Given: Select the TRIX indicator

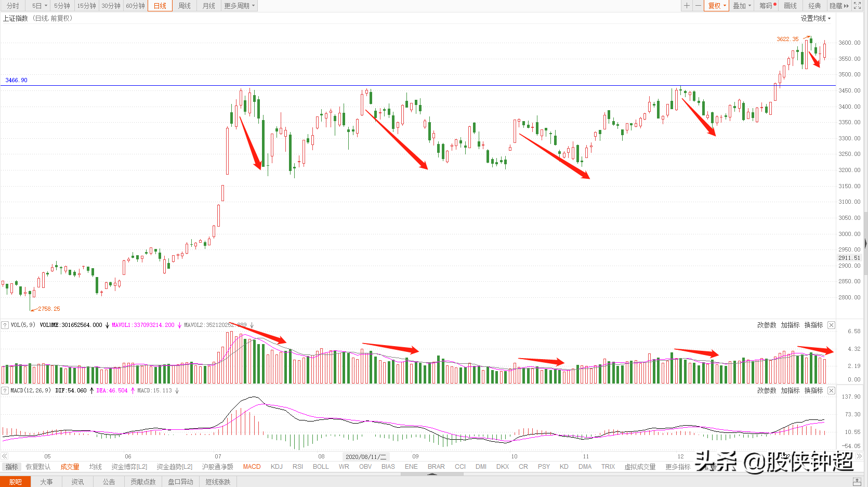Looking at the screenshot, I should pos(608,467).
